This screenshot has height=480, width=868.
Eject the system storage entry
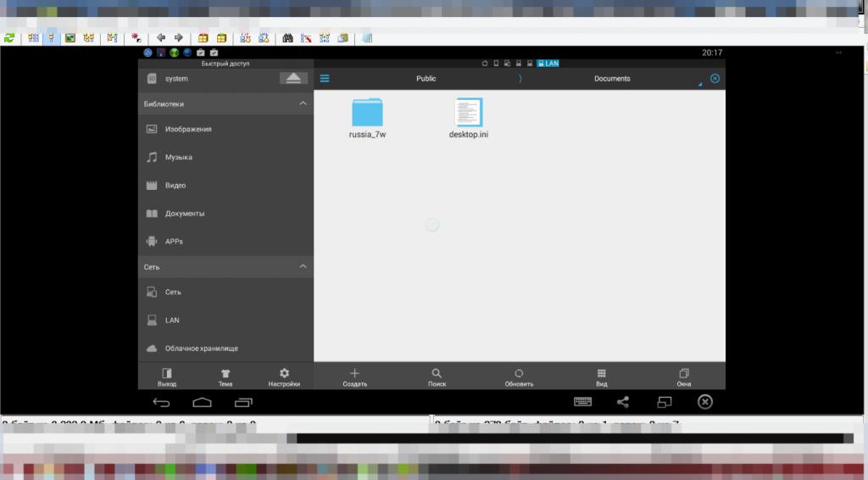pyautogui.click(x=293, y=78)
